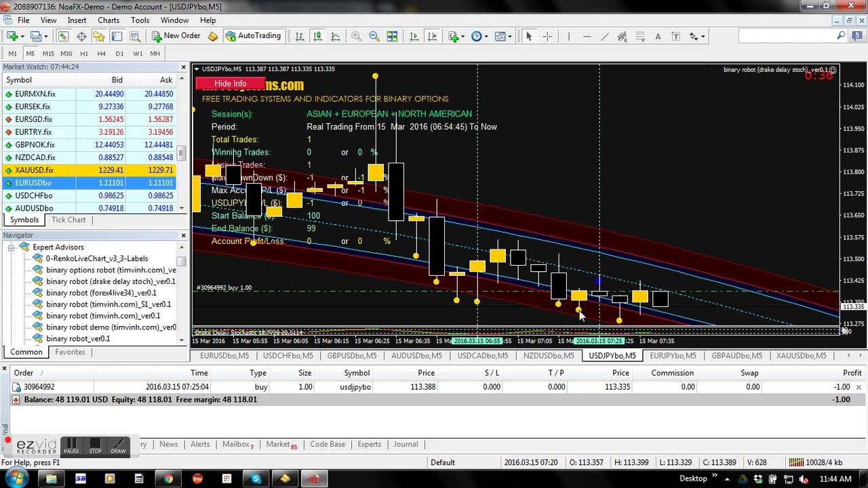Open the Profiles toolbar icon
The width and height of the screenshot is (868, 488).
(35, 36)
